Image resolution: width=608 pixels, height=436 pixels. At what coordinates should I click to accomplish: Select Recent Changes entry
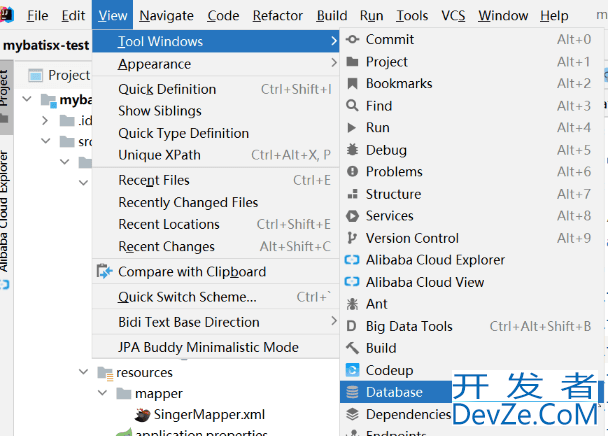coord(216,246)
